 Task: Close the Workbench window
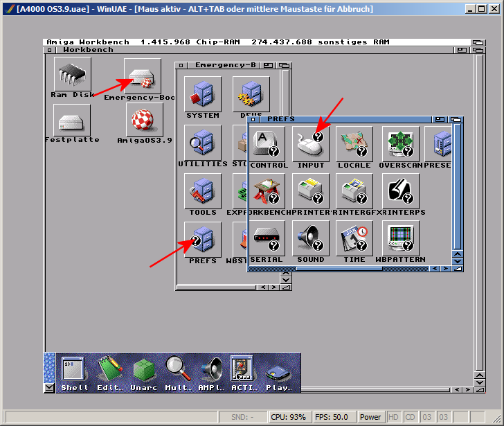pyautogui.click(x=49, y=50)
